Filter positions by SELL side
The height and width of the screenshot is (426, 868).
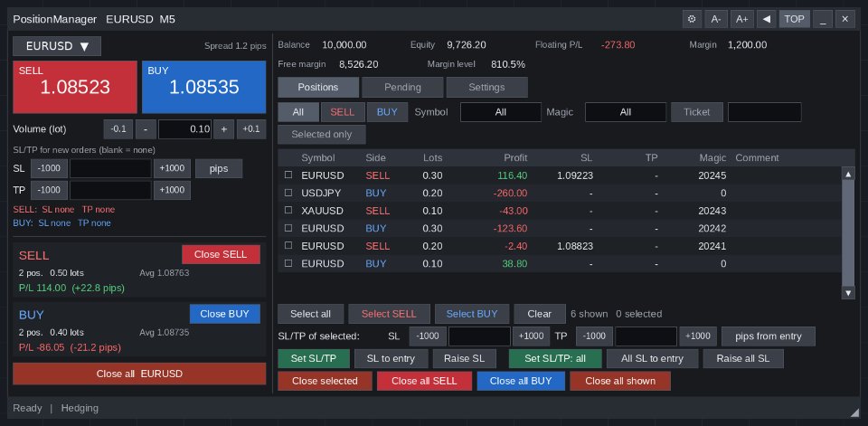pyautogui.click(x=343, y=112)
